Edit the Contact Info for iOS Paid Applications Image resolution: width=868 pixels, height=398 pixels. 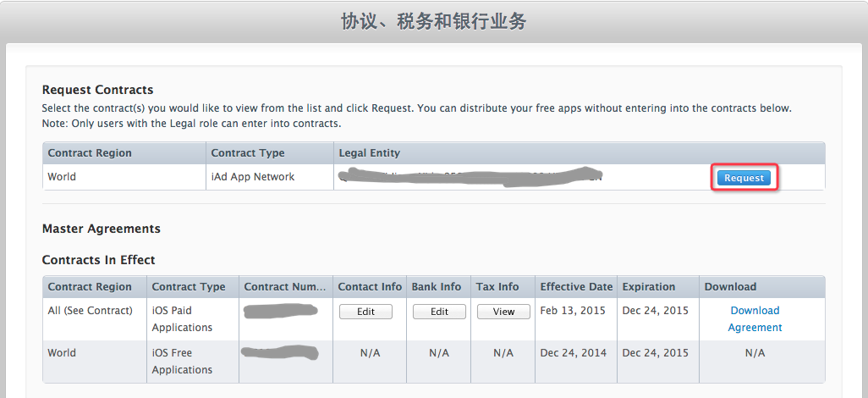click(365, 312)
